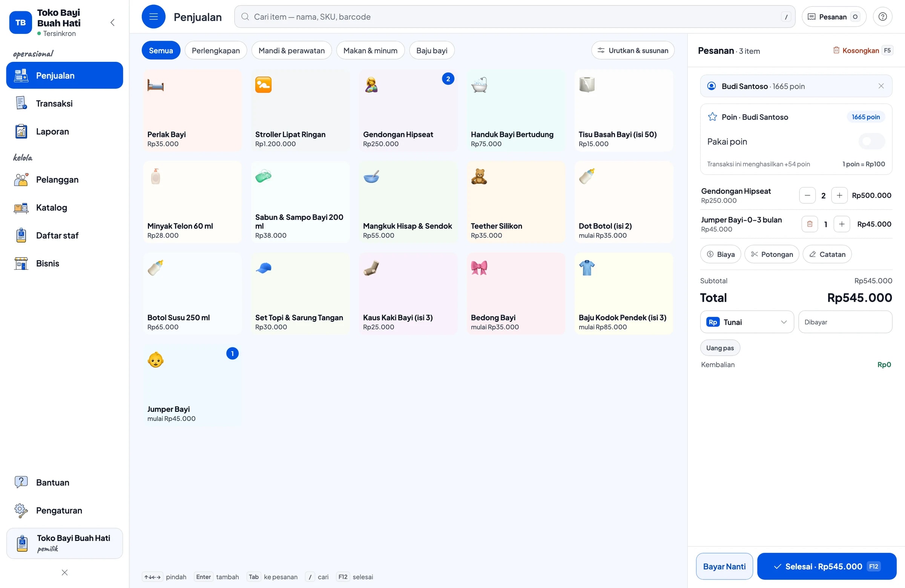Open the Tunai payment method dropdown

coord(747,322)
